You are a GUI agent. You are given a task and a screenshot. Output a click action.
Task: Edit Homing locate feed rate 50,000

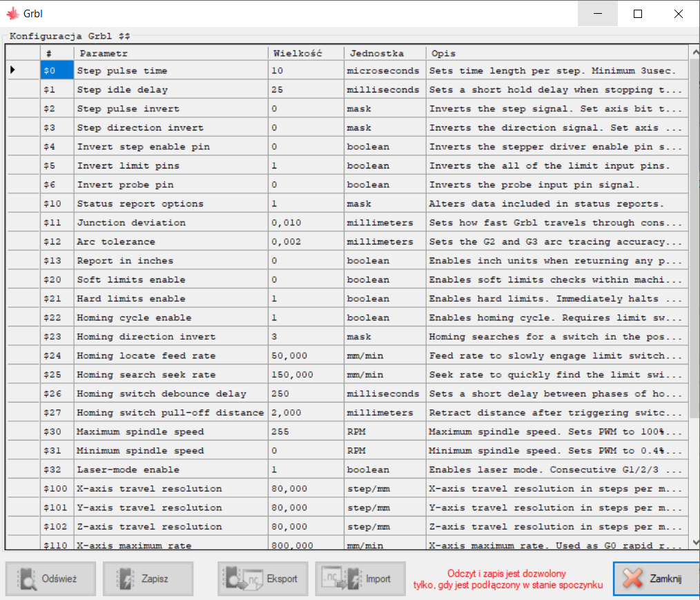tap(307, 356)
